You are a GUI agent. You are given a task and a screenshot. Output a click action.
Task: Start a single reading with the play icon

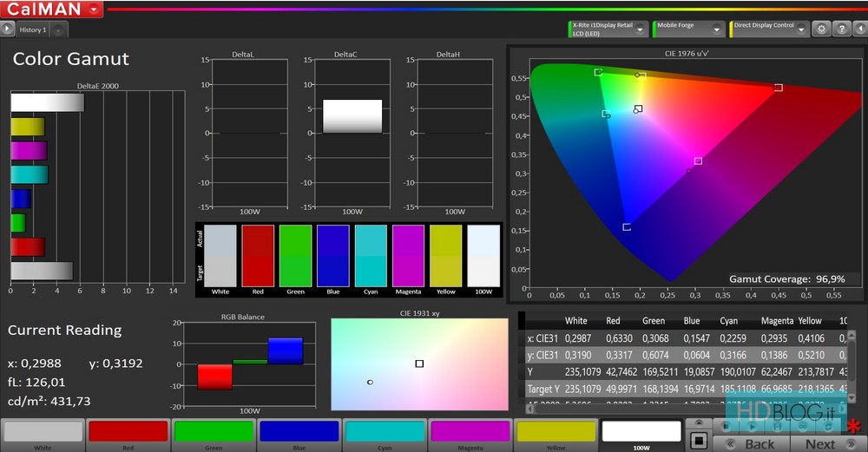coord(753,427)
